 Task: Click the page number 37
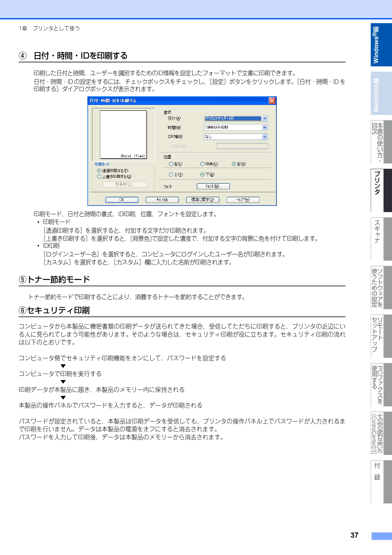(x=354, y=535)
